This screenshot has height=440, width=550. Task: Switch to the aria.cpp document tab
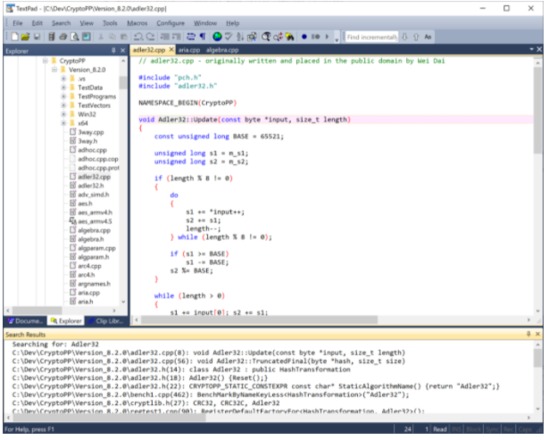(189, 50)
